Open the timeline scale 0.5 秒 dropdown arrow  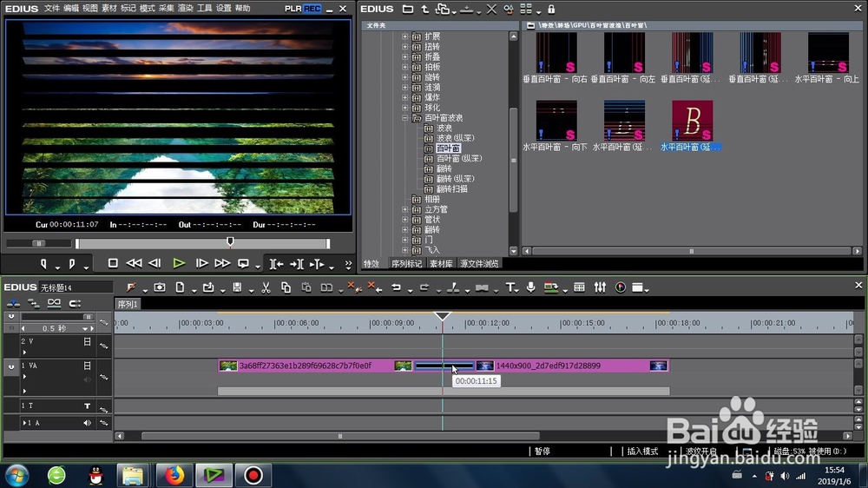tap(85, 328)
